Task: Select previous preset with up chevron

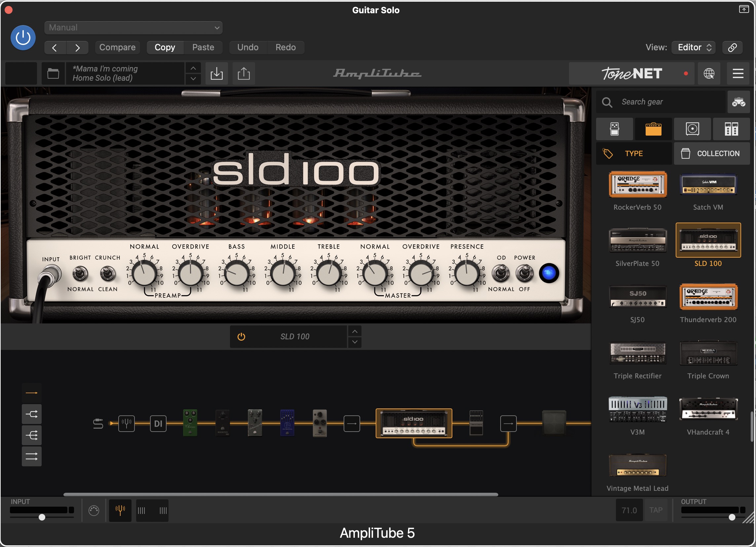Action: click(x=193, y=68)
